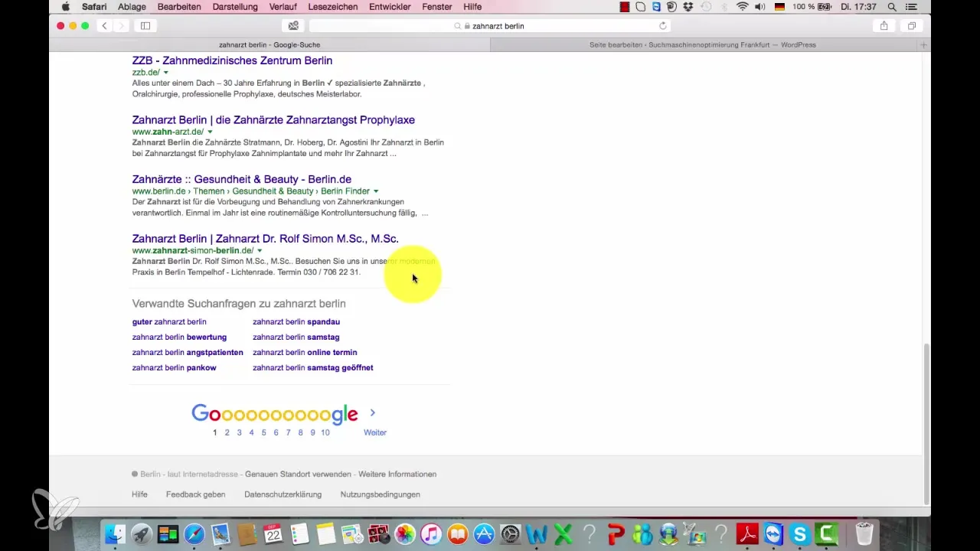Open Weitere Informationen link in footer
Image resolution: width=980 pixels, height=551 pixels.
coord(397,474)
